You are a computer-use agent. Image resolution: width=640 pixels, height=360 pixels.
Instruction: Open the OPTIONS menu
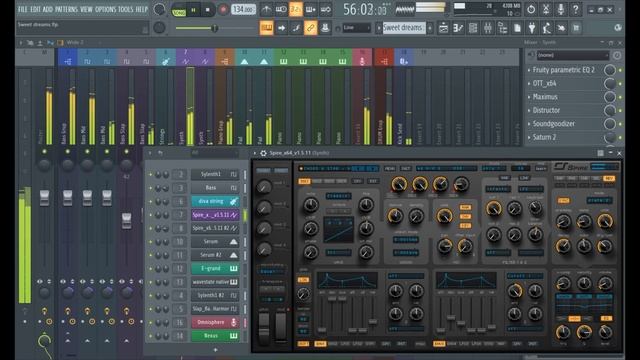[x=105, y=9]
